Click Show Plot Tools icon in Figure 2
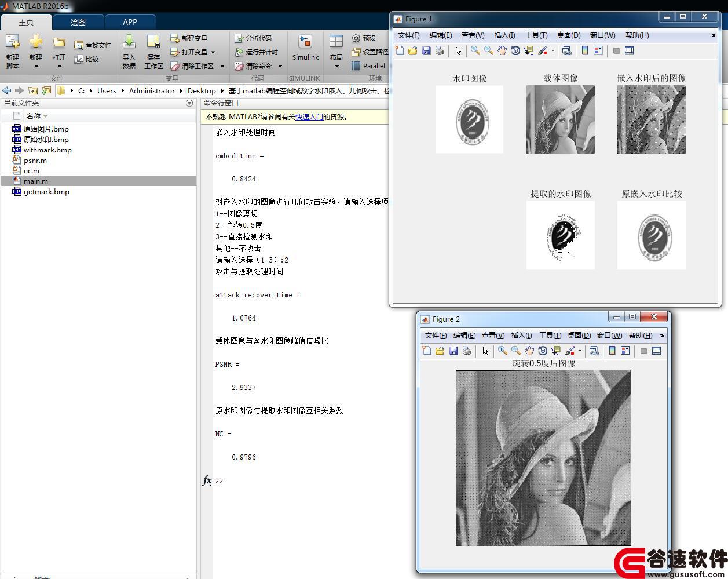 click(657, 351)
